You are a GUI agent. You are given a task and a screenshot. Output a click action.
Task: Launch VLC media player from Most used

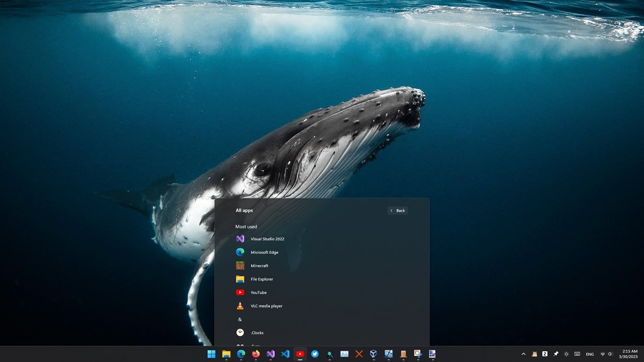(266, 305)
